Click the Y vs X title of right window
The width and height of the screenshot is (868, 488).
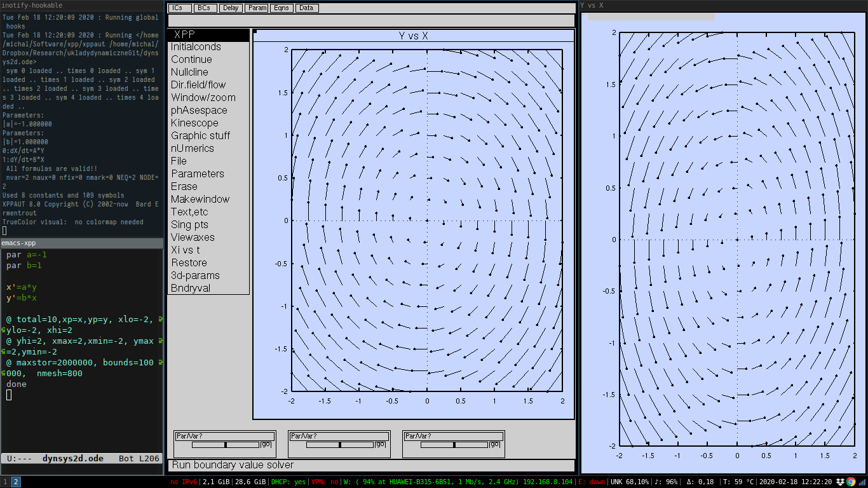(x=592, y=5)
